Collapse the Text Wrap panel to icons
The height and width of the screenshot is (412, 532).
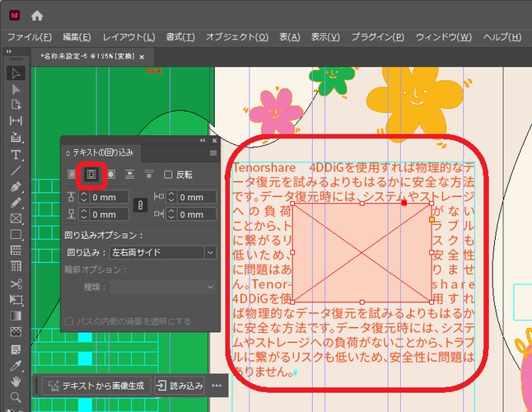pyautogui.click(x=203, y=141)
